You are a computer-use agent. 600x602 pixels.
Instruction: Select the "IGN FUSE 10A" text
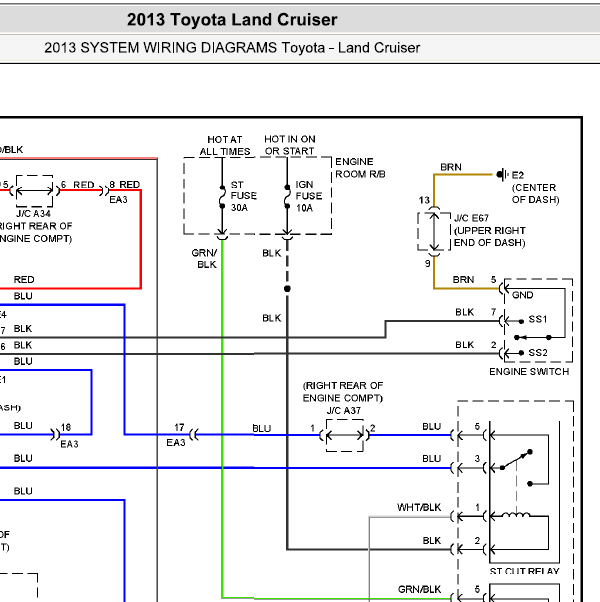(309, 196)
